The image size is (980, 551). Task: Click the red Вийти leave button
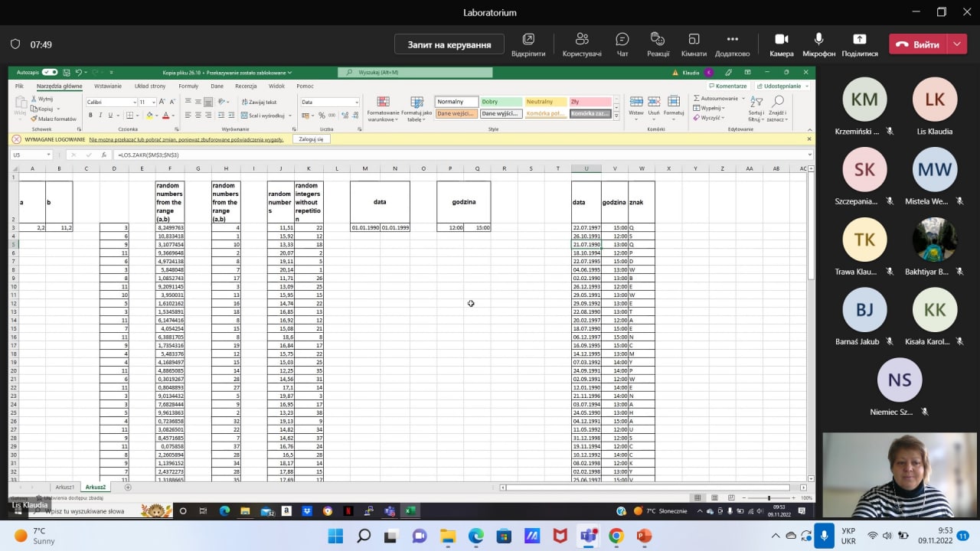[918, 44]
